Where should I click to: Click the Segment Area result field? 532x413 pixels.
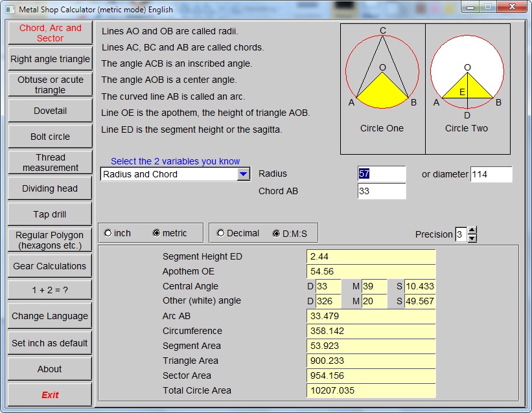371,346
